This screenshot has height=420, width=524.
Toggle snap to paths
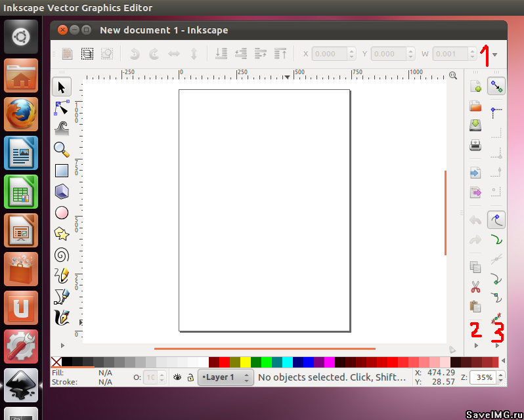(496, 240)
